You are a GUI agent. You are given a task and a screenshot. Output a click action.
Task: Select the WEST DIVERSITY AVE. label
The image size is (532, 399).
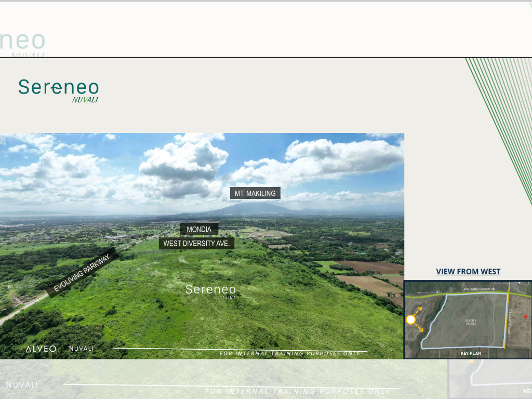(x=198, y=243)
